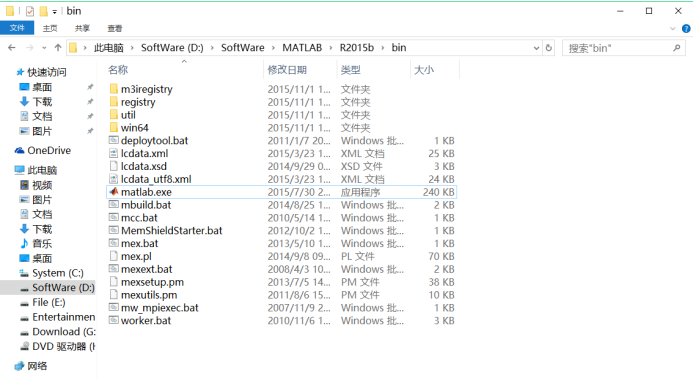Screen dimensions: 693x380
Task: Navigate to SoftWare (D:) in the breadcrumb
Action: pos(172,48)
